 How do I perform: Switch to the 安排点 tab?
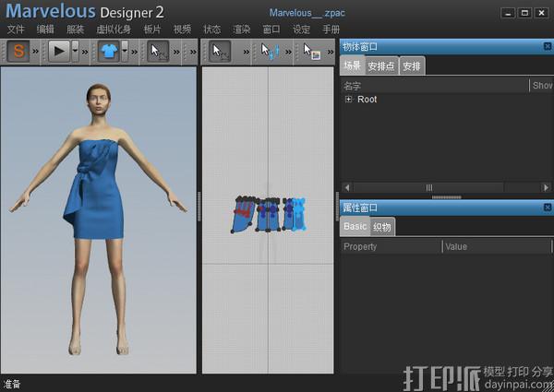pos(381,66)
